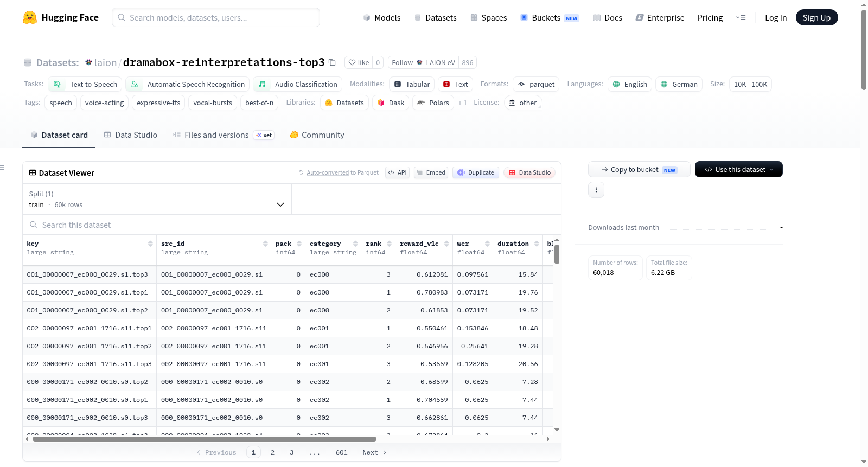Sort the reward_v1c column
The height and width of the screenshot is (467, 868).
(x=446, y=244)
